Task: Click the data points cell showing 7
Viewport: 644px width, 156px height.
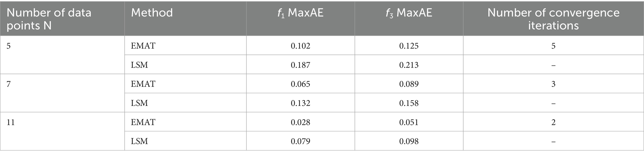Action: click(62, 93)
